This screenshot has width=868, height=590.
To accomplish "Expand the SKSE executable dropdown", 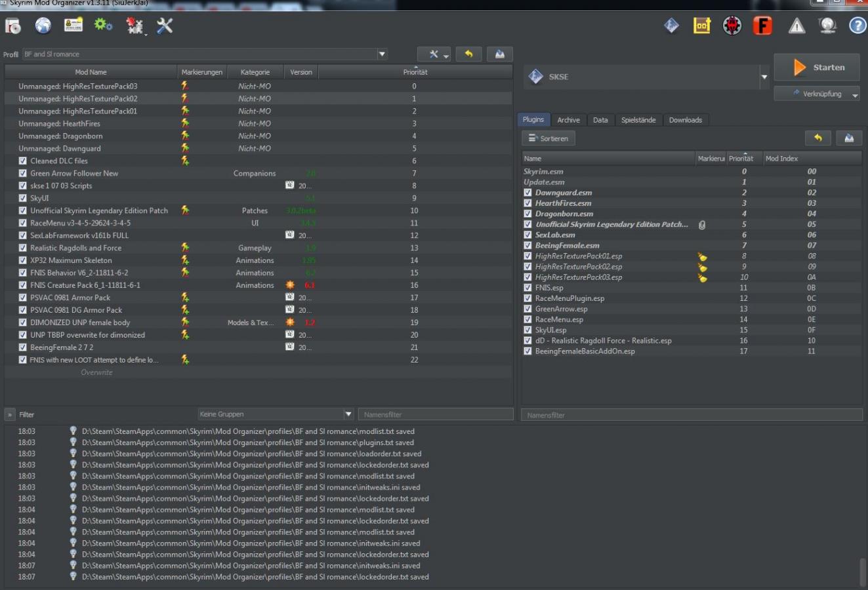I will pos(764,77).
